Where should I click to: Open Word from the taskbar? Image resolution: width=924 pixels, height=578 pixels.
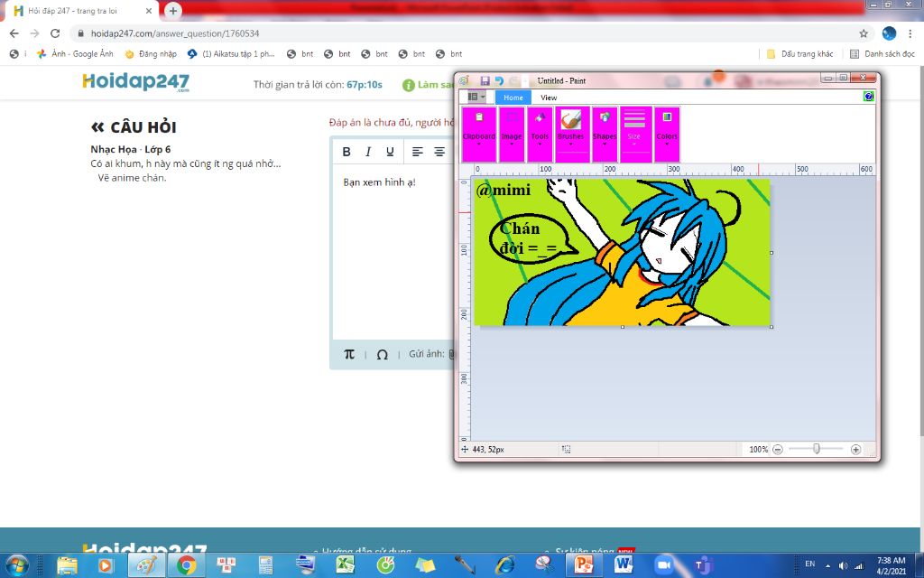tap(624, 565)
